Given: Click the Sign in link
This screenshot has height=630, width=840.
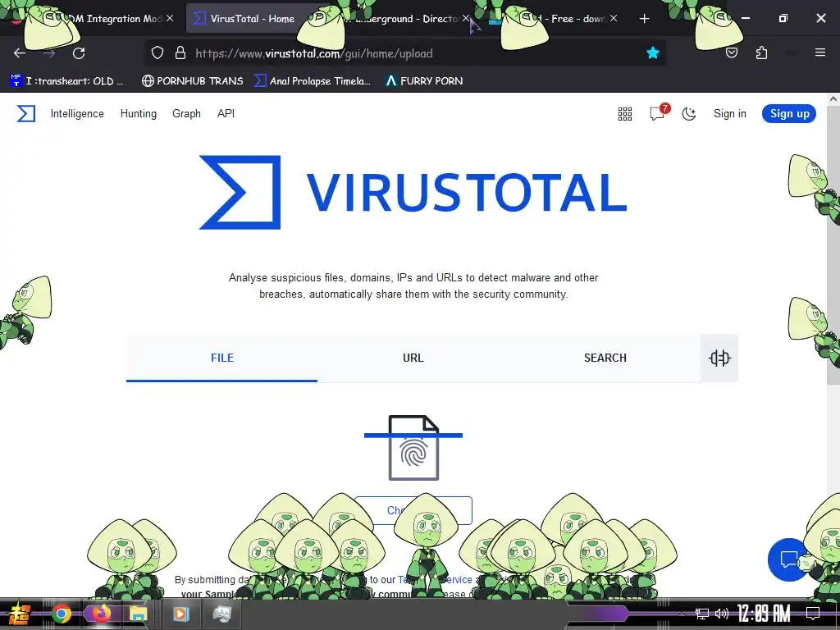Looking at the screenshot, I should pos(729,113).
